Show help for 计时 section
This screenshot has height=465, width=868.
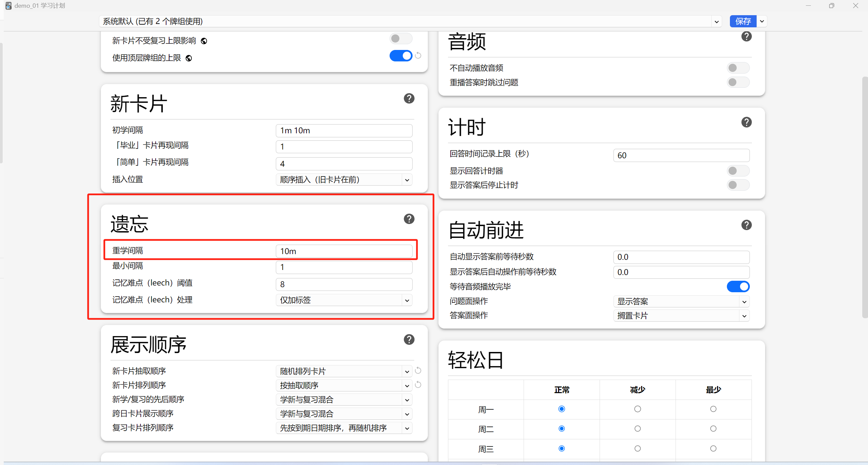pyautogui.click(x=746, y=122)
